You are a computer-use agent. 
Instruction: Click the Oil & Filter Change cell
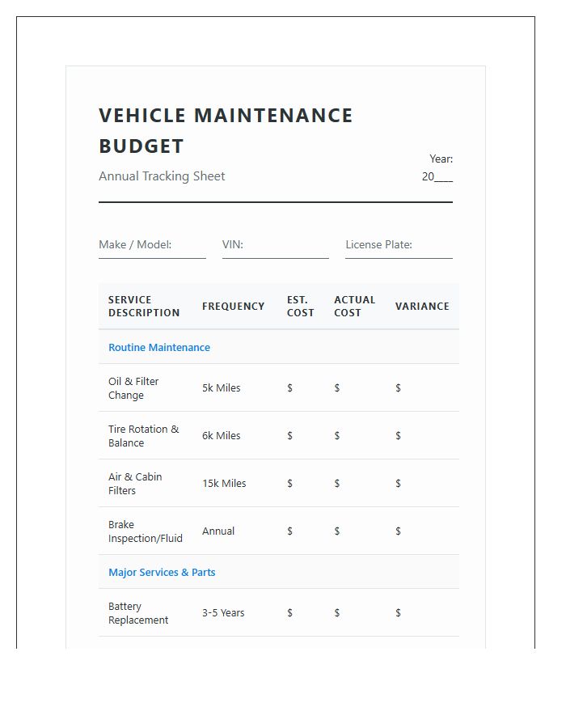click(146, 387)
